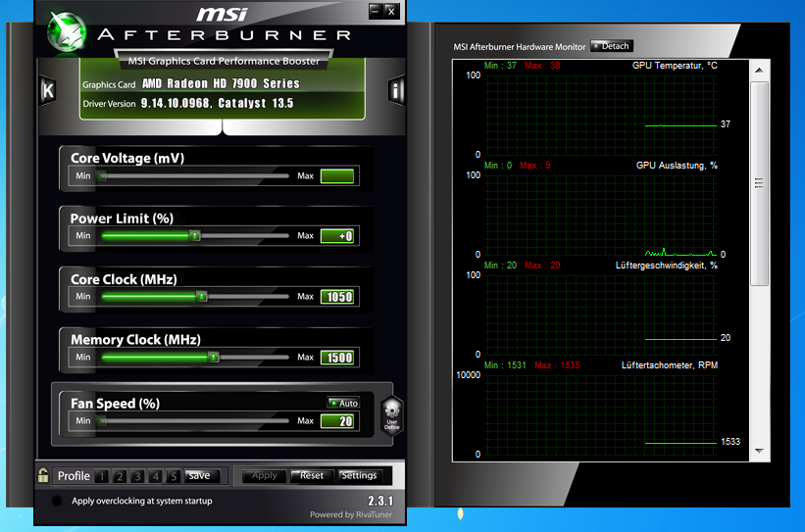Click Powered by RivaTuner text
This screenshot has width=805, height=532.
351,514
